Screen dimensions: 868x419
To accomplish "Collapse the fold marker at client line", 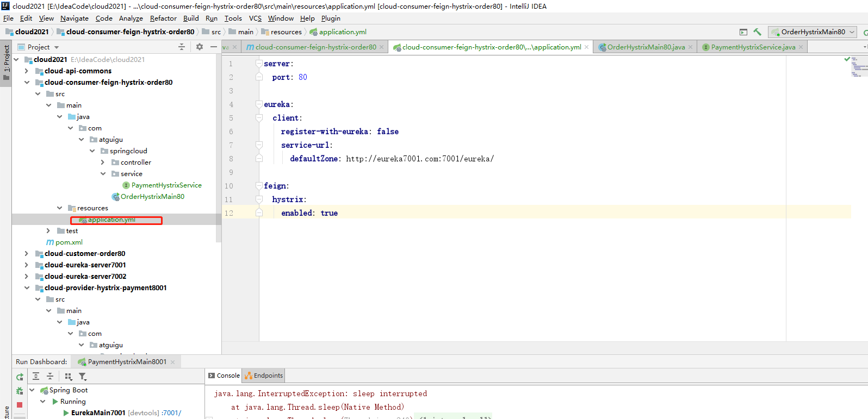I will click(x=259, y=118).
